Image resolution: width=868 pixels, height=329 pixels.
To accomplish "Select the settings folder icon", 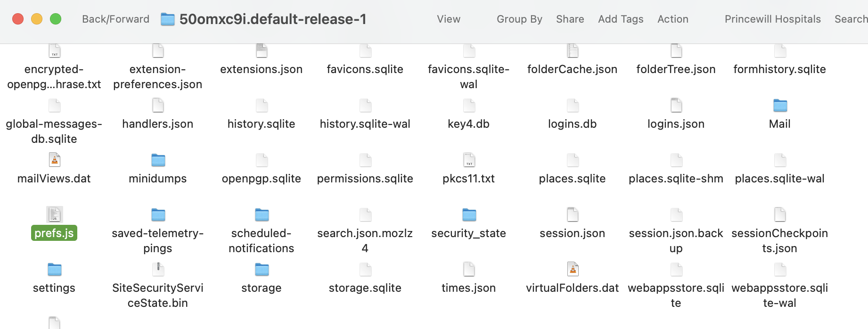I will pyautogui.click(x=54, y=270).
